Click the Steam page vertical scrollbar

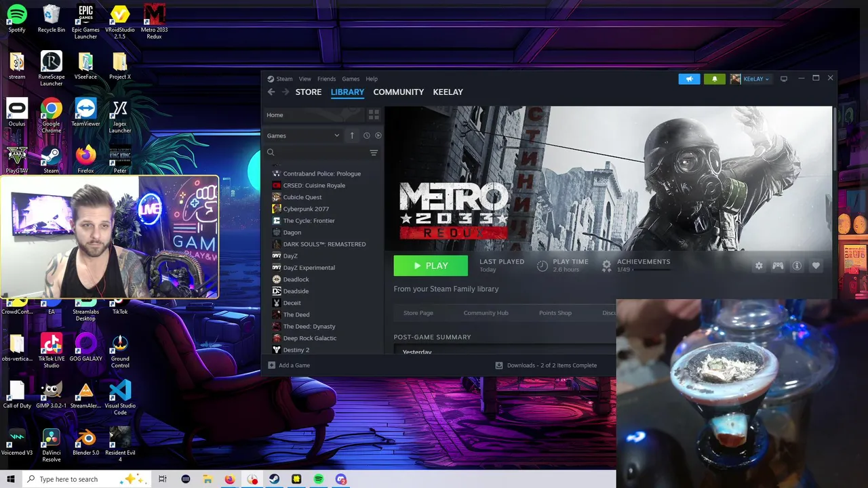(x=835, y=139)
